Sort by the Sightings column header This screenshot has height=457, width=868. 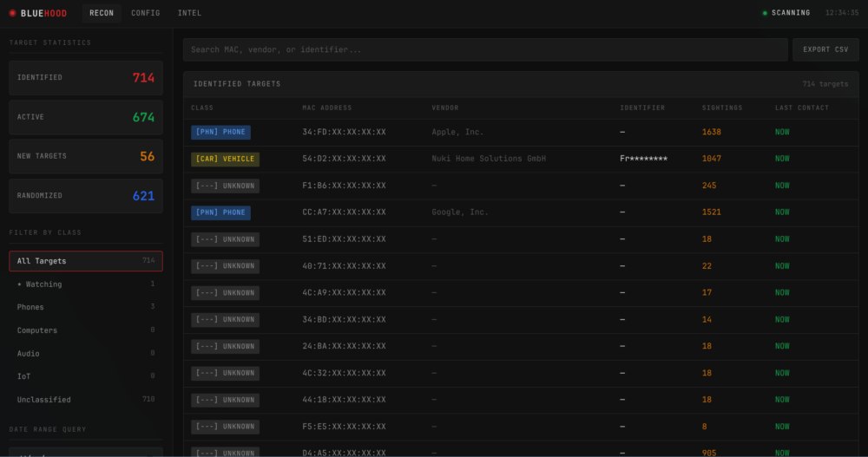click(722, 108)
